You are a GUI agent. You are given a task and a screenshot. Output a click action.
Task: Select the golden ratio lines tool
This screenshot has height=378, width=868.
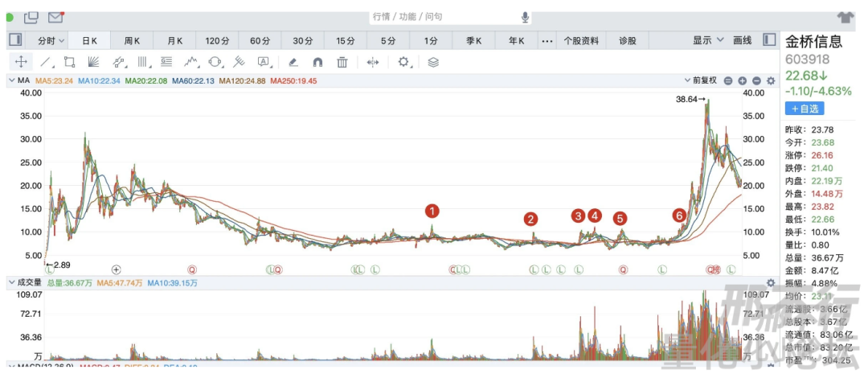166,61
